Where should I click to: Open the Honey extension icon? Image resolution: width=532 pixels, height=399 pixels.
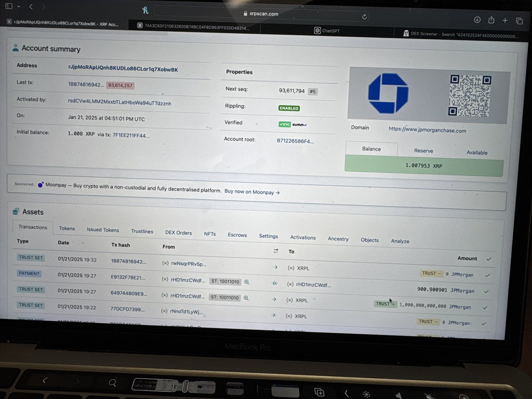[x=145, y=10]
